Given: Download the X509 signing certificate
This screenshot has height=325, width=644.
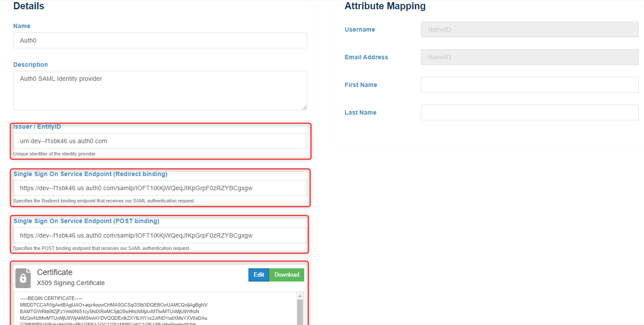Looking at the screenshot, I should pyautogui.click(x=287, y=275).
